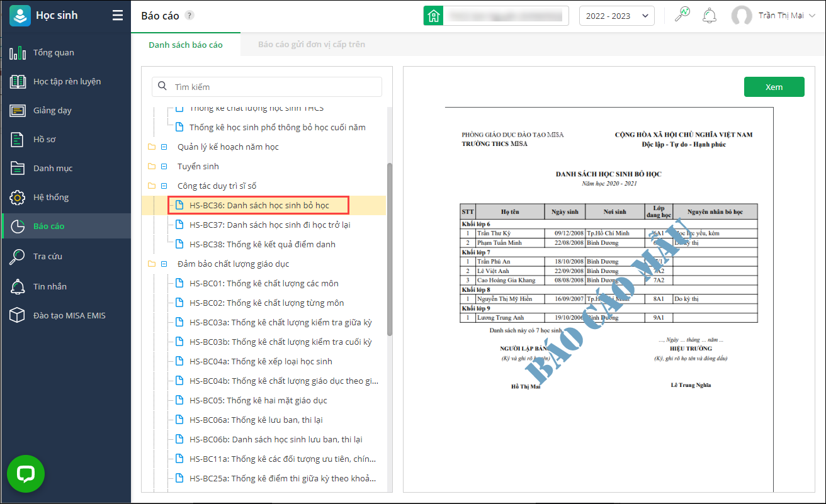Open Hệ thống sidebar menu
Image resolution: width=826 pixels, height=504 pixels.
[x=66, y=197]
